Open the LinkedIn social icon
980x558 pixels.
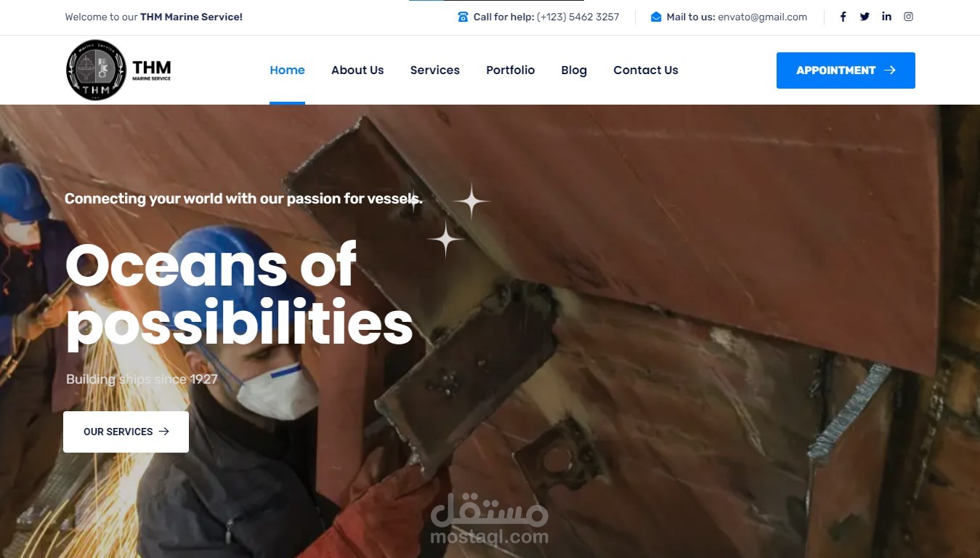[x=886, y=17]
